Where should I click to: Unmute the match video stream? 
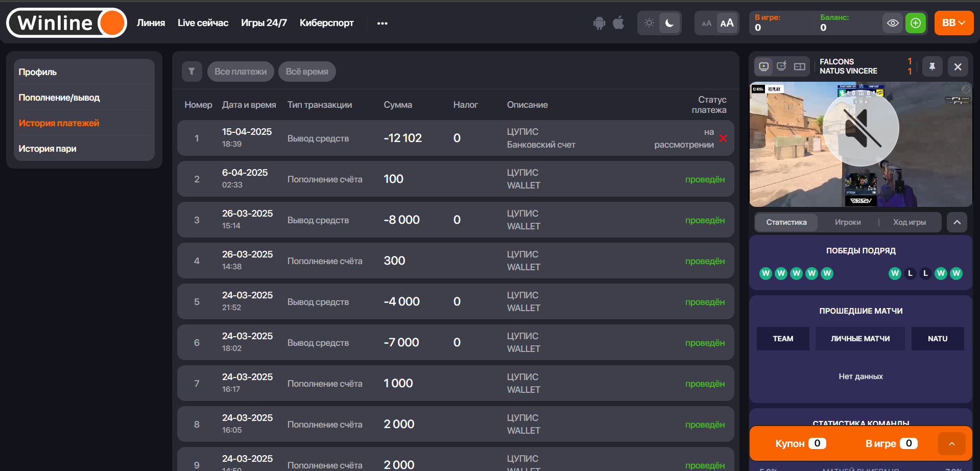tap(861, 128)
